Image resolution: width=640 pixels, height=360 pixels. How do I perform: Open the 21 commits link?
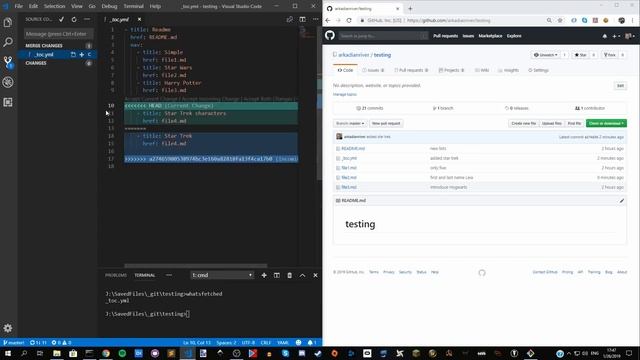click(x=370, y=108)
